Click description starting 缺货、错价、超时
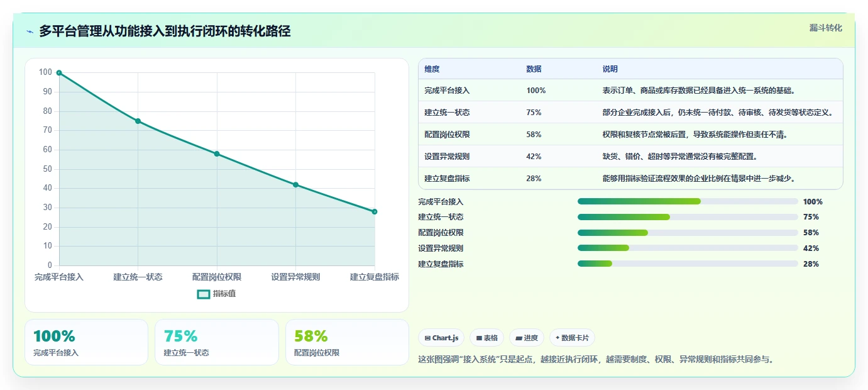868x390 pixels. pyautogui.click(x=680, y=157)
